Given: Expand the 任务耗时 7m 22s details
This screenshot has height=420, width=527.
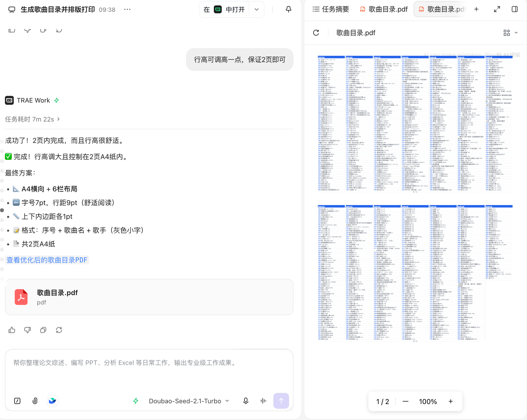Looking at the screenshot, I should point(32,119).
